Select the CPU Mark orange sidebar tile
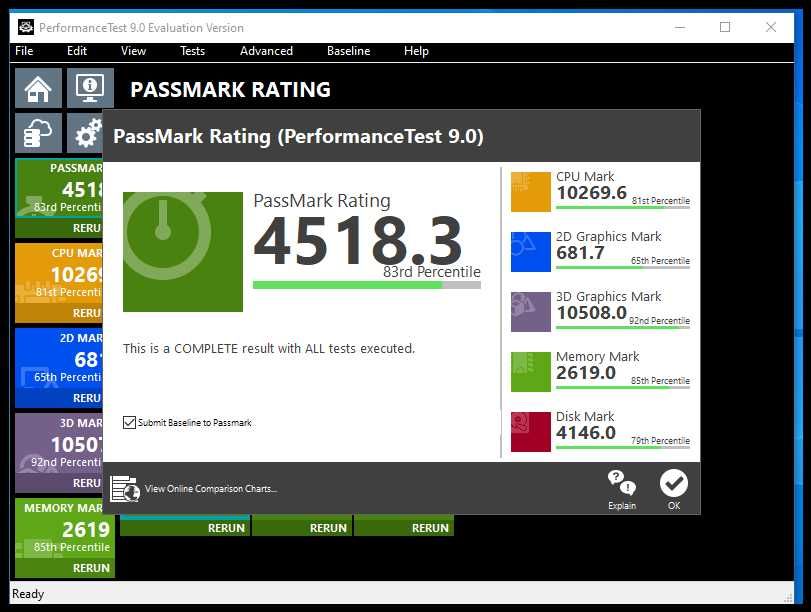 click(x=59, y=274)
